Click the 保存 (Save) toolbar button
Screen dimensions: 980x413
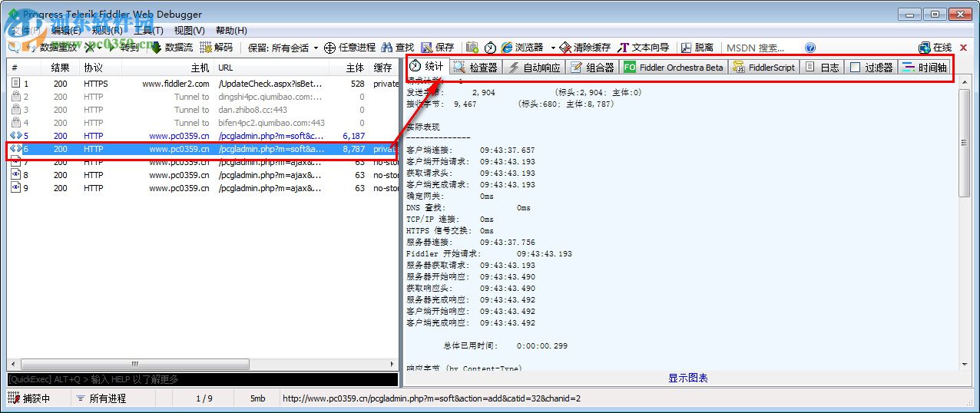[x=438, y=48]
